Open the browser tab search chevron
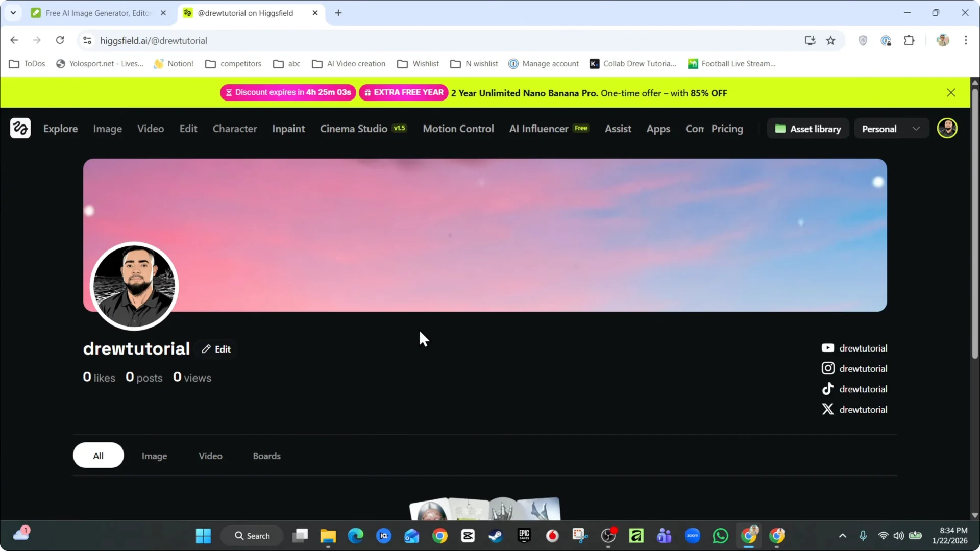The height and width of the screenshot is (551, 980). click(x=13, y=13)
